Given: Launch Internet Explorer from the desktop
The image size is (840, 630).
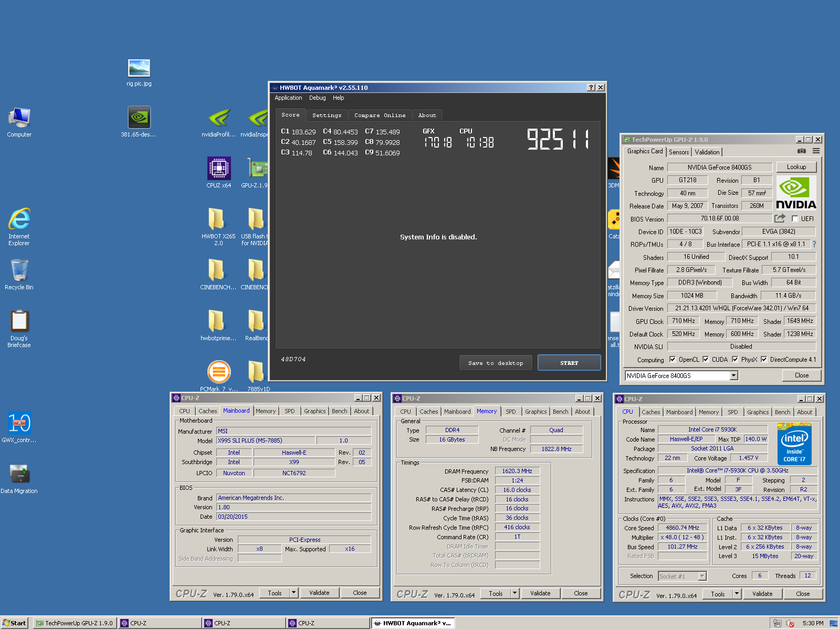Looking at the screenshot, I should click(19, 226).
